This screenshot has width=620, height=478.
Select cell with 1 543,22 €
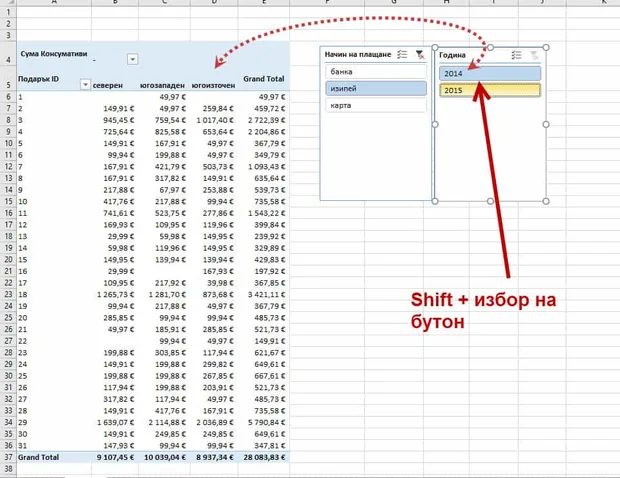tap(264, 213)
